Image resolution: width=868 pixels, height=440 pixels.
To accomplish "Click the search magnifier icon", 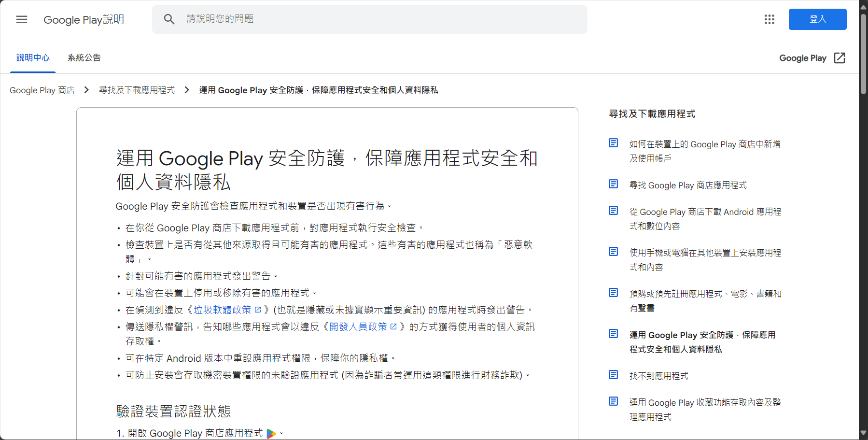I will tap(169, 19).
